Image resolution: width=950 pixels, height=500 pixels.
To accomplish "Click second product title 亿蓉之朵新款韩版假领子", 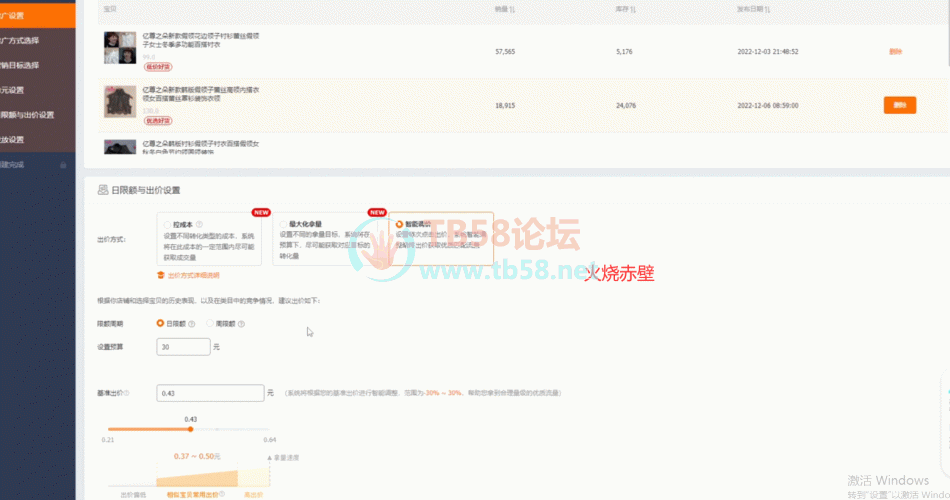I will pos(201,94).
